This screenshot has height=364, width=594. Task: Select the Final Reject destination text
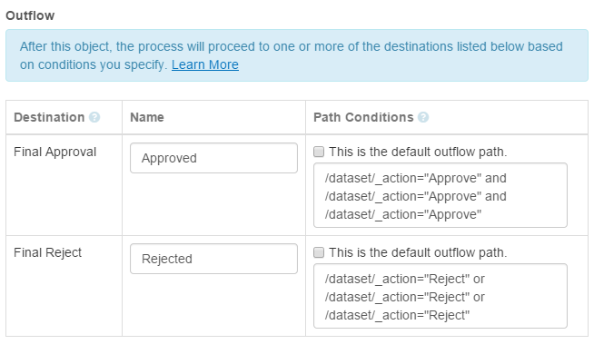pyautogui.click(x=48, y=252)
